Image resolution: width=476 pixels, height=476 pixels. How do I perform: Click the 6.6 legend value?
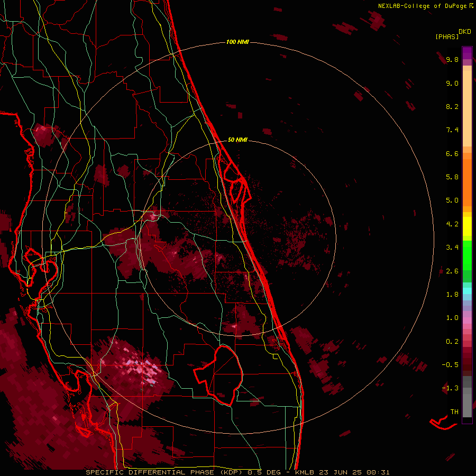pyautogui.click(x=452, y=153)
